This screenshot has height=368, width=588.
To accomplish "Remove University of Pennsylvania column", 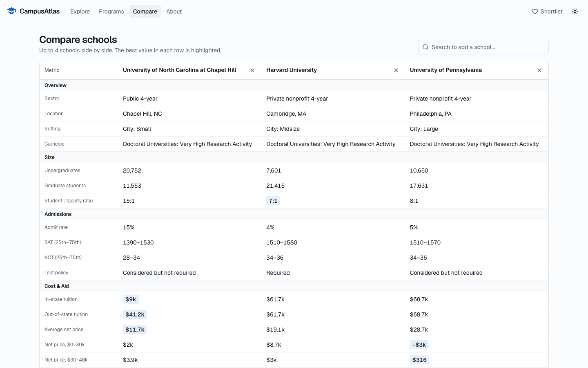I will point(539,70).
